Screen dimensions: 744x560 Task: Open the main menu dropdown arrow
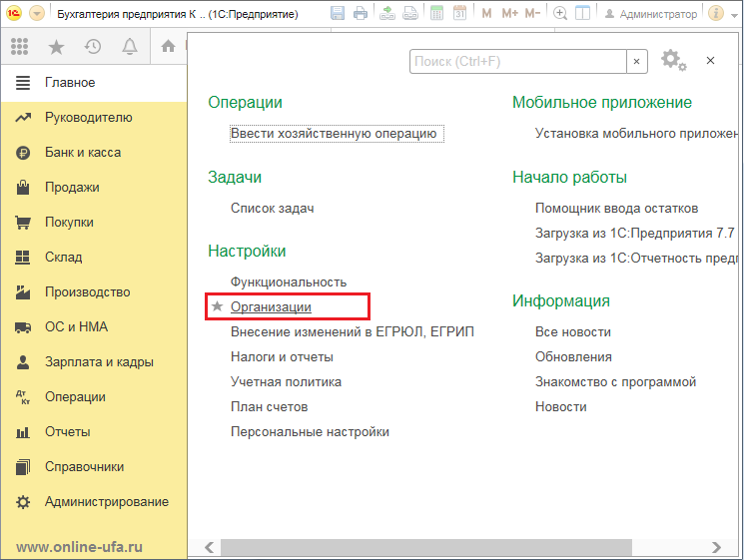click(x=37, y=13)
